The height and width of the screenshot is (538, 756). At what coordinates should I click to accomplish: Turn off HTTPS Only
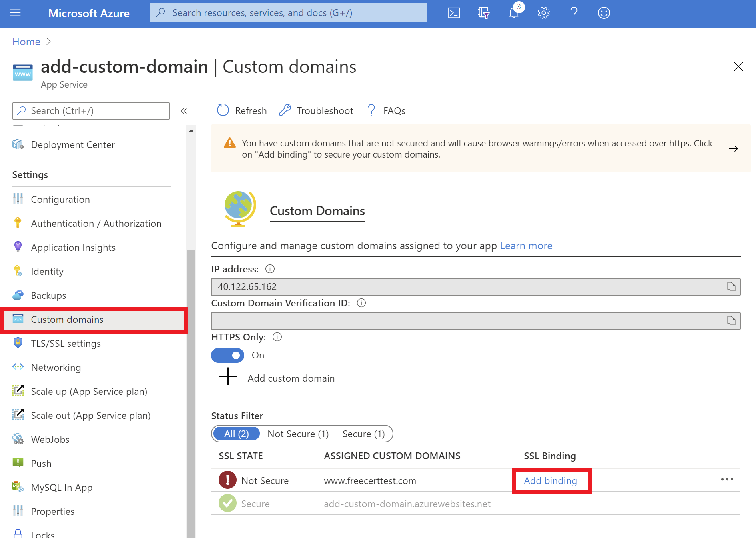coord(227,355)
